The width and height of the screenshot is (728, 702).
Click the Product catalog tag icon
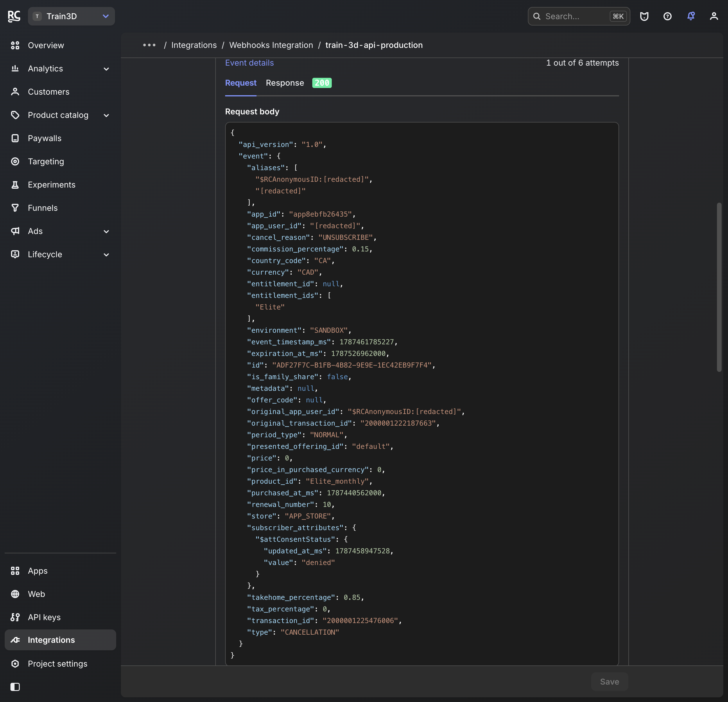pos(15,115)
